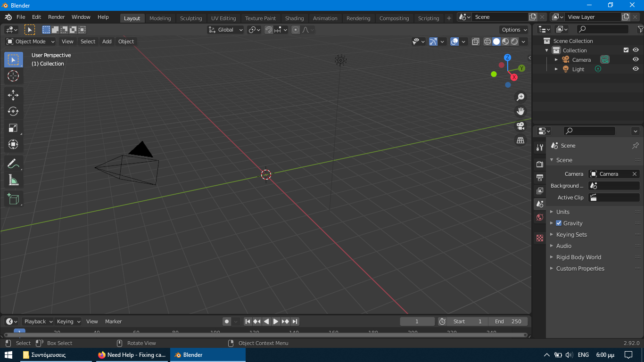Click the Blender logo menu icon
The image size is (644, 362).
point(8,17)
